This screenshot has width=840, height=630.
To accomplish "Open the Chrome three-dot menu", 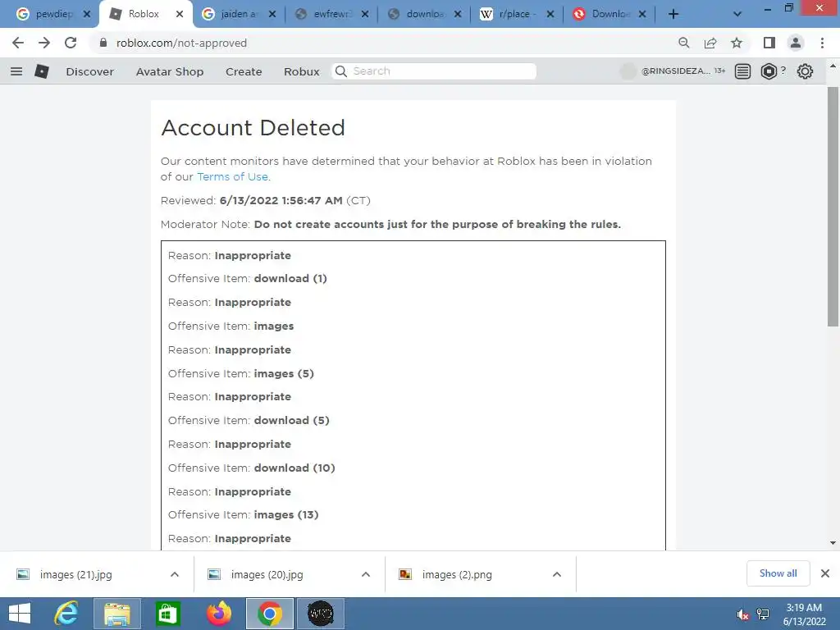I will pyautogui.click(x=822, y=43).
